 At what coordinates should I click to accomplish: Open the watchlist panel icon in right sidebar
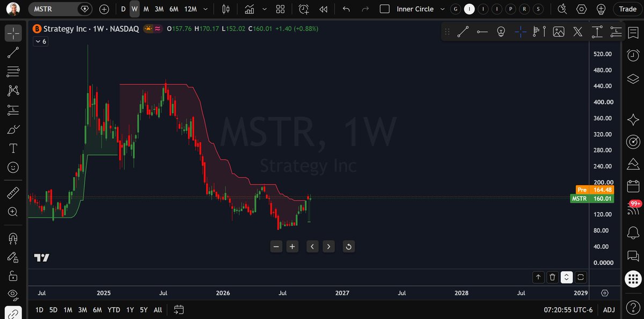[633, 34]
